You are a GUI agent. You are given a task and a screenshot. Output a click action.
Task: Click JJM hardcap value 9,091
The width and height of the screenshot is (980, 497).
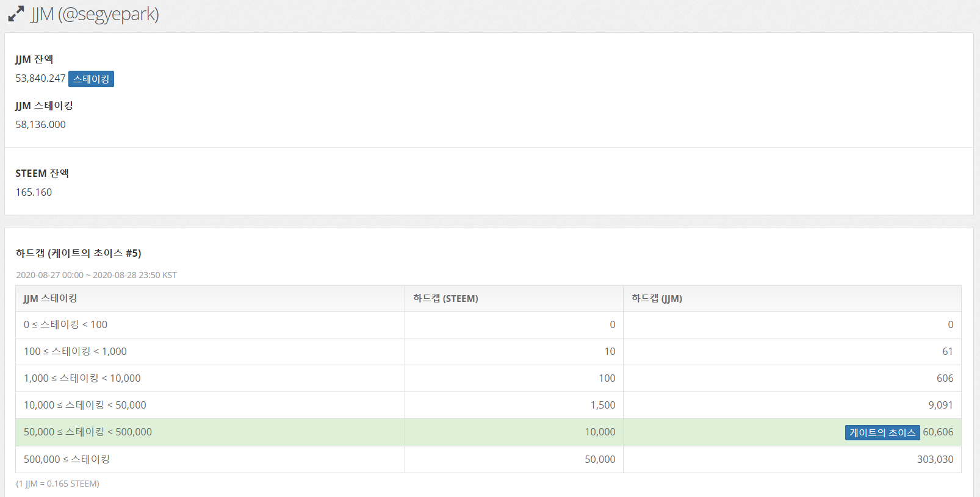click(x=941, y=405)
